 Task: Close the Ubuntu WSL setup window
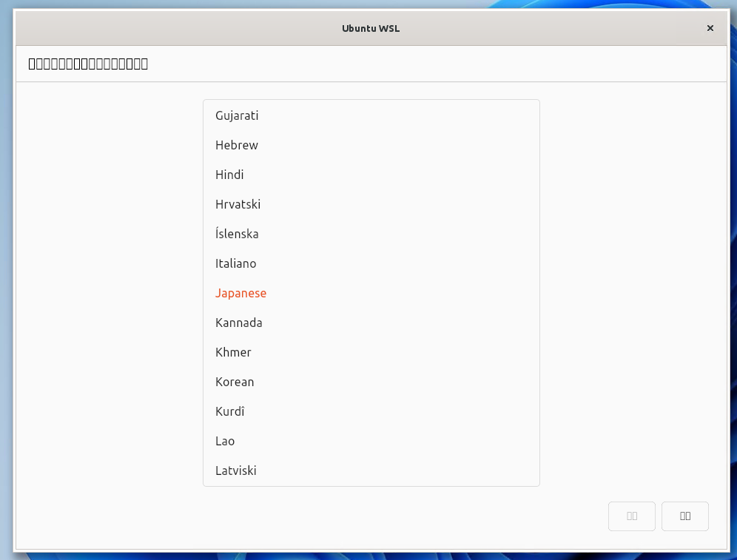[x=710, y=28]
